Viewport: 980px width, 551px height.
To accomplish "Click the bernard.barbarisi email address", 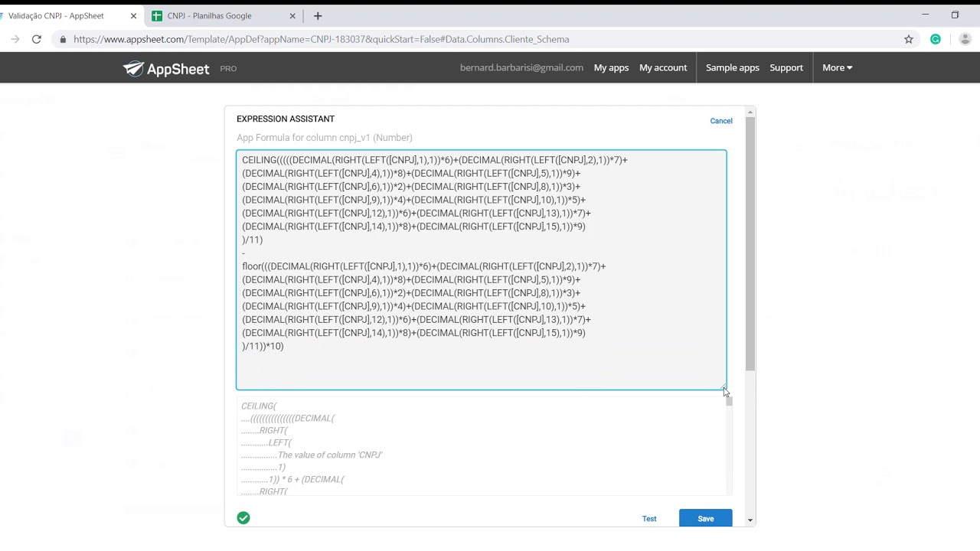I will coord(521,67).
